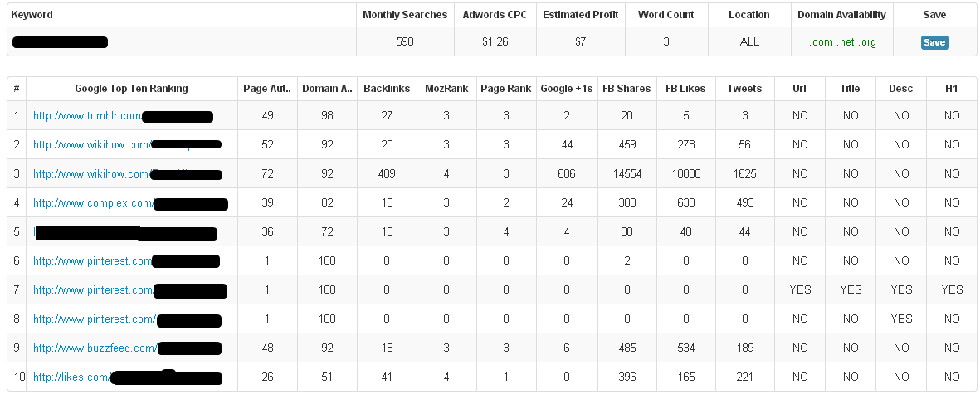Viewport: 980px width, 394px height.
Task: Open the tumblr.com ranking link
Action: pos(125,116)
